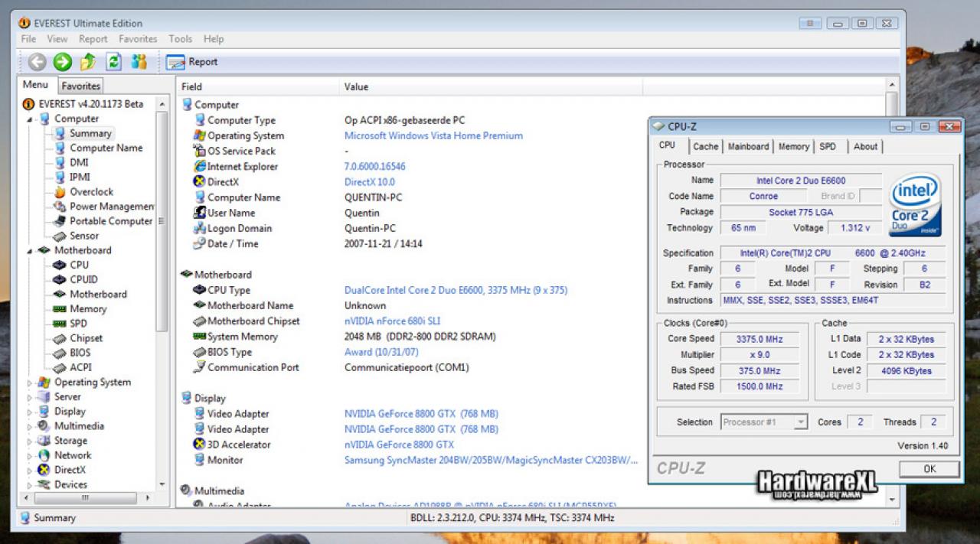Viewport: 980px width, 544px height.
Task: Expand the Server tree node
Action: pos(31,397)
